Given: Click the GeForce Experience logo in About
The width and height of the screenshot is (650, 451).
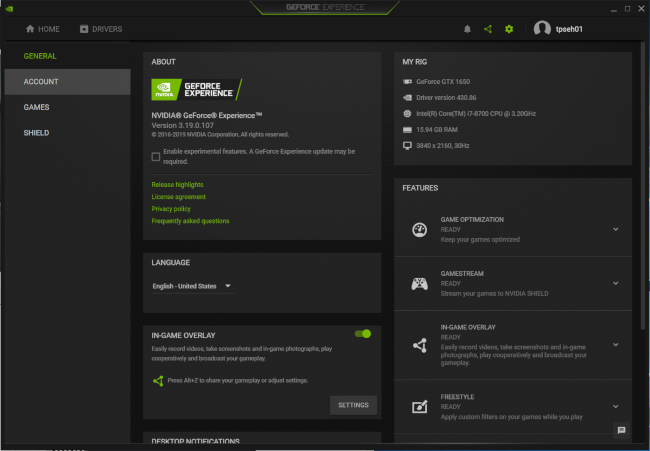Looking at the screenshot, I should (196, 90).
